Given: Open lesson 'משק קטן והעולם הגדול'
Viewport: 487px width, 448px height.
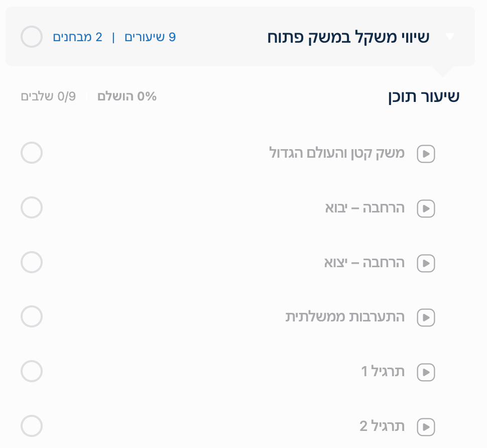Looking at the screenshot, I should pos(337,153).
